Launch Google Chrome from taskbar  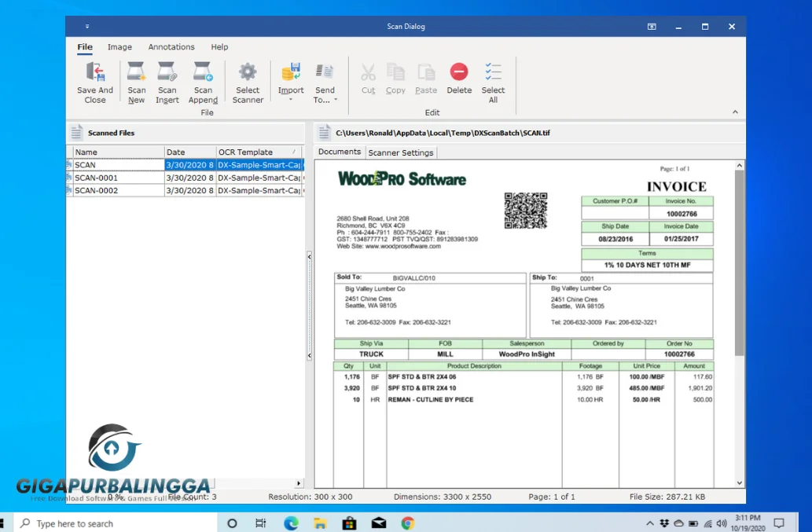(x=408, y=523)
